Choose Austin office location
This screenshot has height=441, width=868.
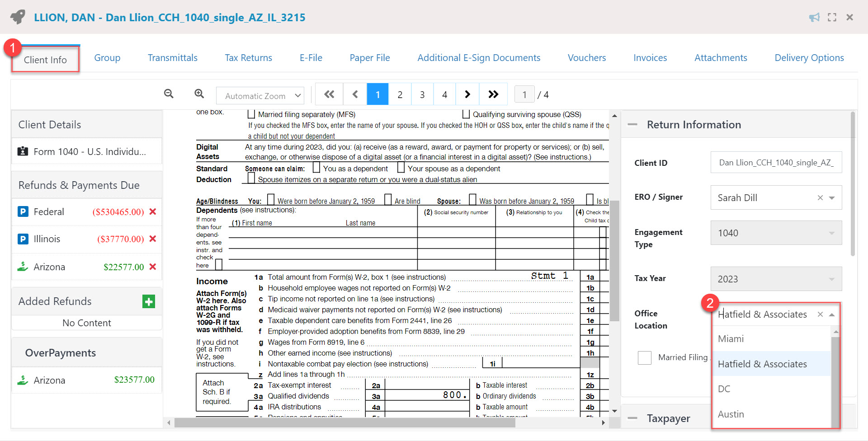[772, 414]
